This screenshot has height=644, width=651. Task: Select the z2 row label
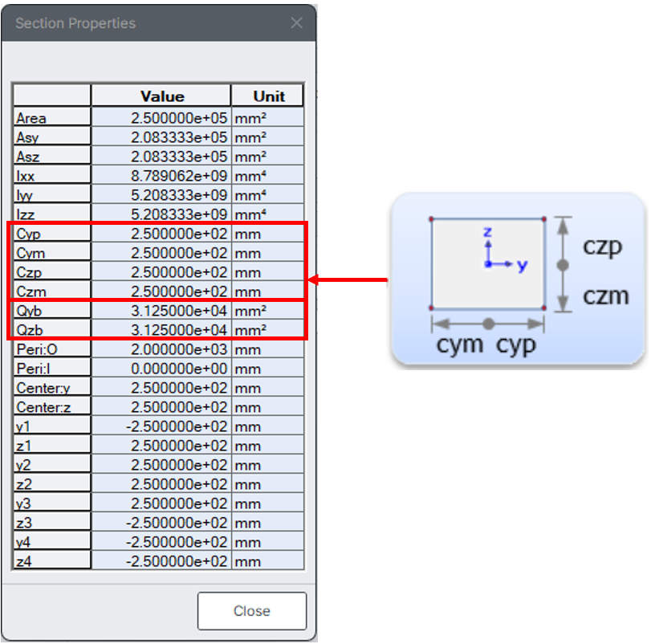pos(52,484)
